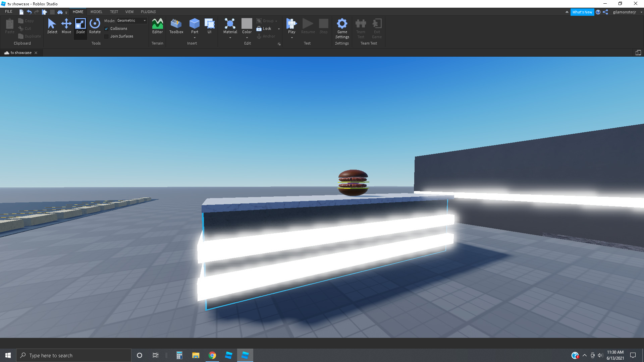The height and width of the screenshot is (362, 644).
Task: Expand the Material dropdown arrow
Action: point(230,38)
